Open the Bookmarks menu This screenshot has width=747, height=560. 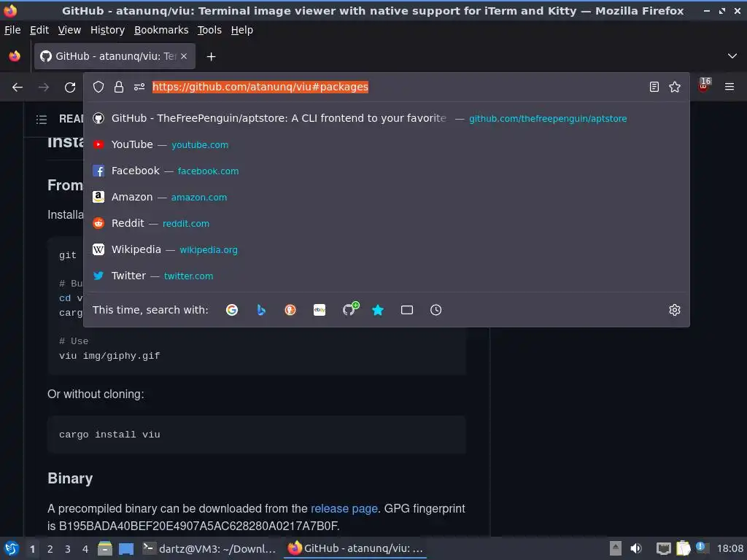[161, 30]
